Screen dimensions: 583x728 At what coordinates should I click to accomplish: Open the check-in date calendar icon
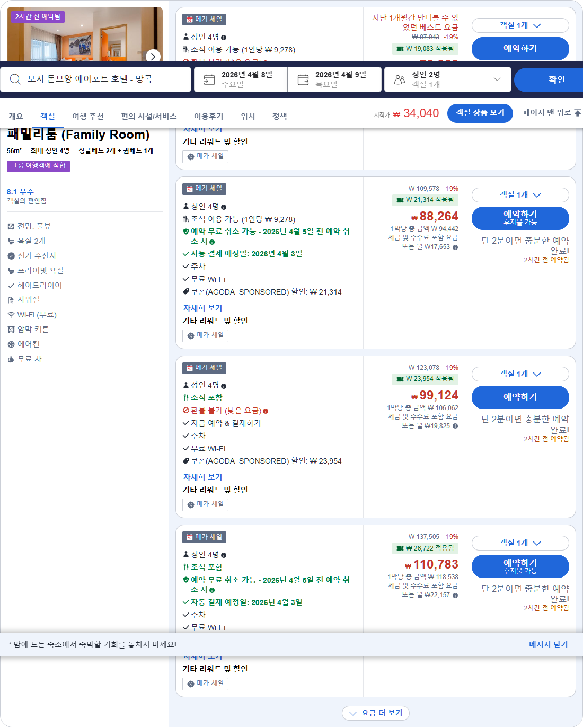pyautogui.click(x=209, y=79)
